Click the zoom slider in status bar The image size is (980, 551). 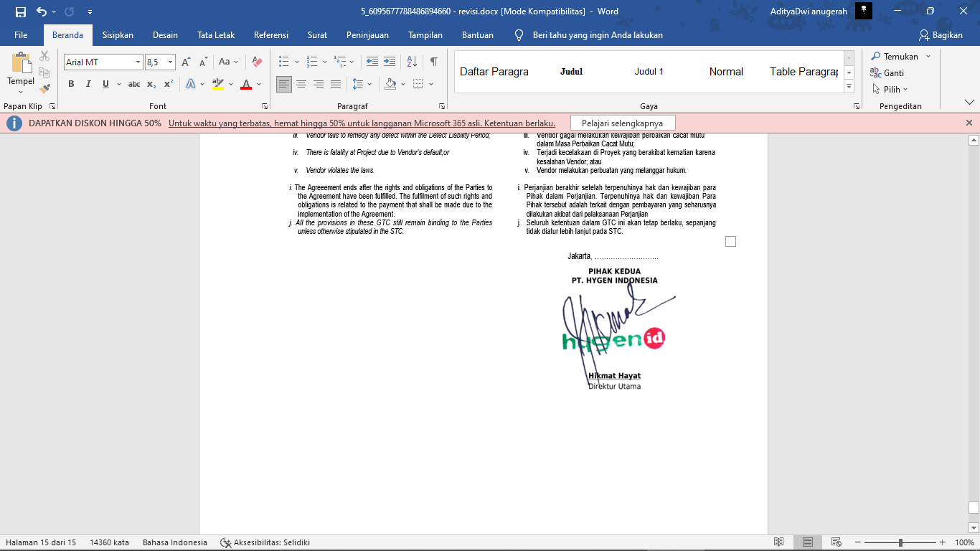(900, 542)
